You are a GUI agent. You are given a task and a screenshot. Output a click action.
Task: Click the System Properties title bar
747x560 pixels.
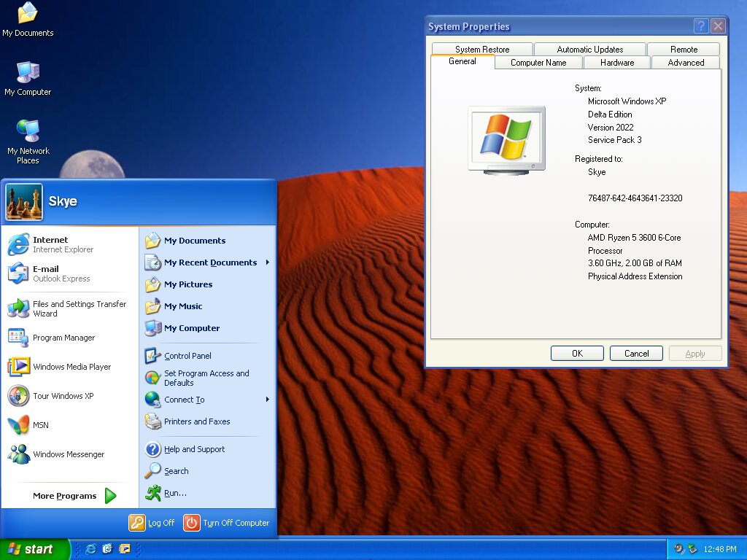[x=557, y=26]
